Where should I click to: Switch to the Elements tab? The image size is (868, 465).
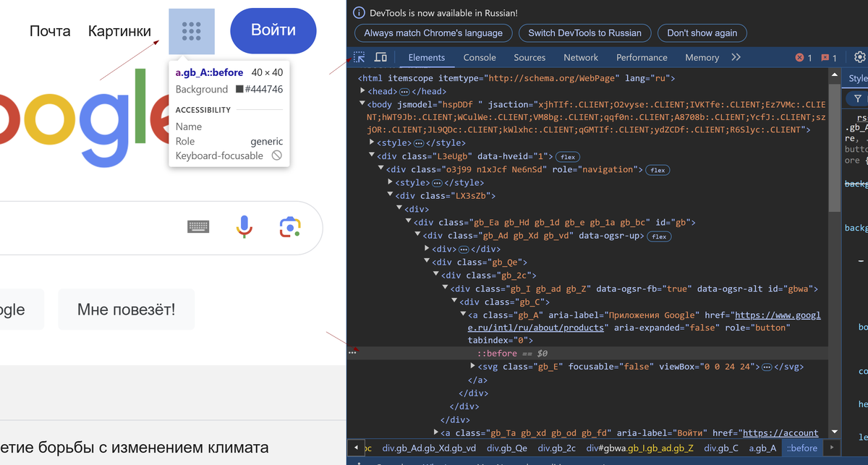(x=426, y=57)
